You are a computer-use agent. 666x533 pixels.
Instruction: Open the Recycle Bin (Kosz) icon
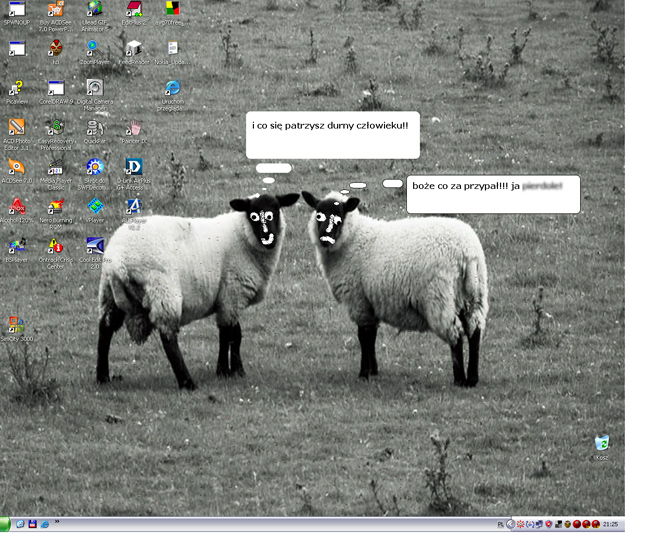click(601, 442)
